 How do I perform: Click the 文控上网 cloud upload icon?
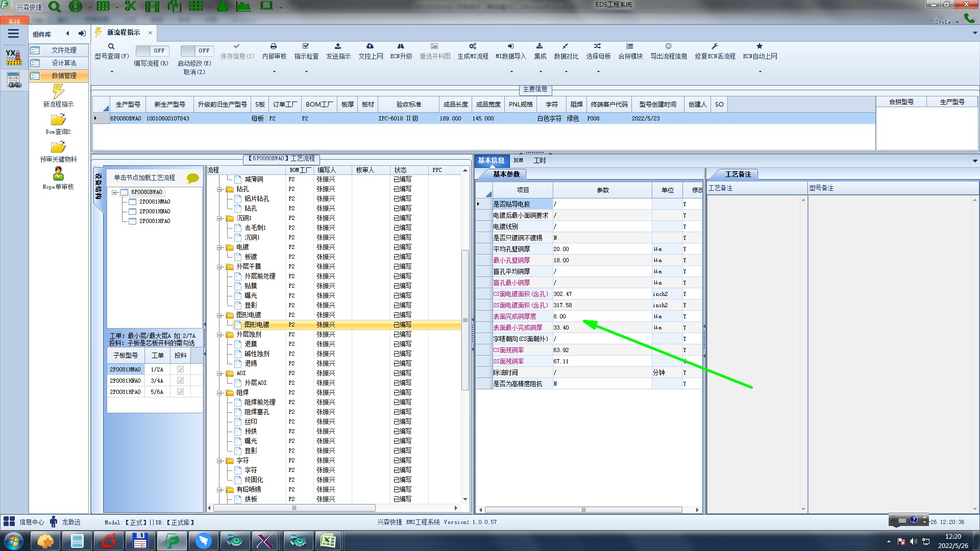pos(370,46)
